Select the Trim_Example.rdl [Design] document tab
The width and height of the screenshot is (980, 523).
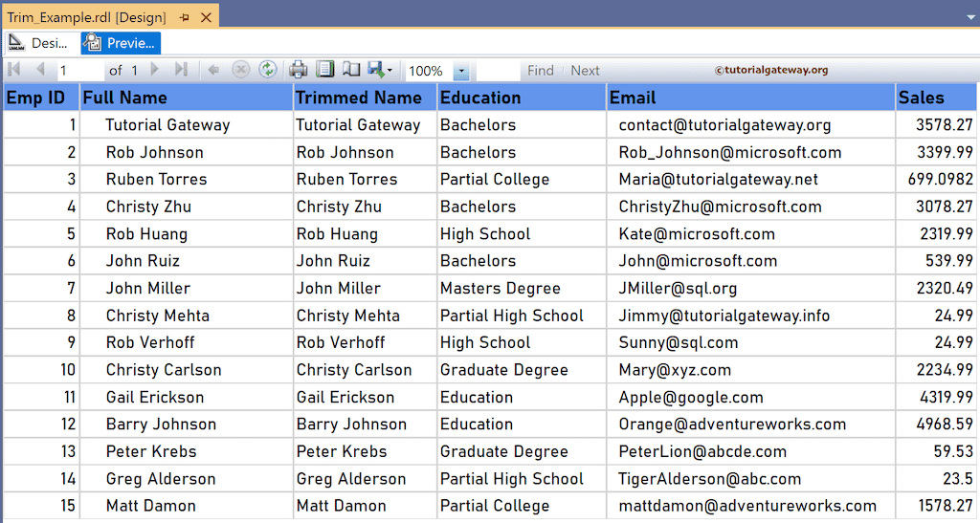pyautogui.click(x=87, y=17)
